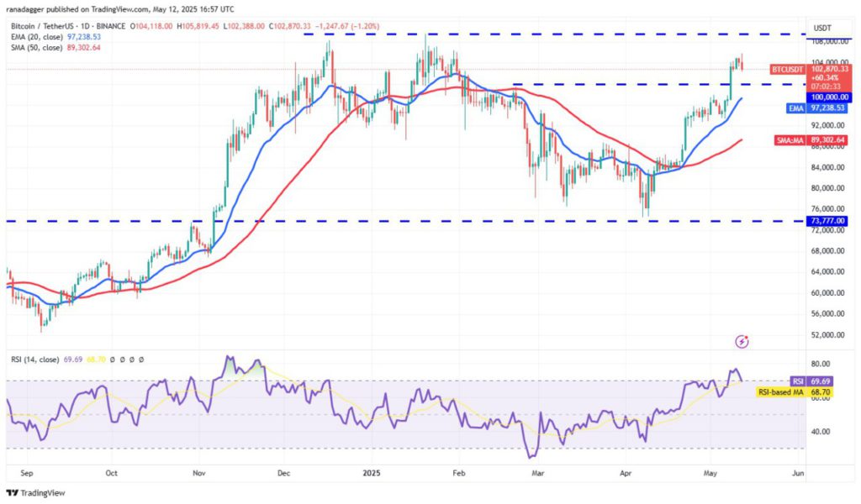Click the EMA (20, close) indicator legend
This screenshot has height=504, width=861.
[36, 37]
